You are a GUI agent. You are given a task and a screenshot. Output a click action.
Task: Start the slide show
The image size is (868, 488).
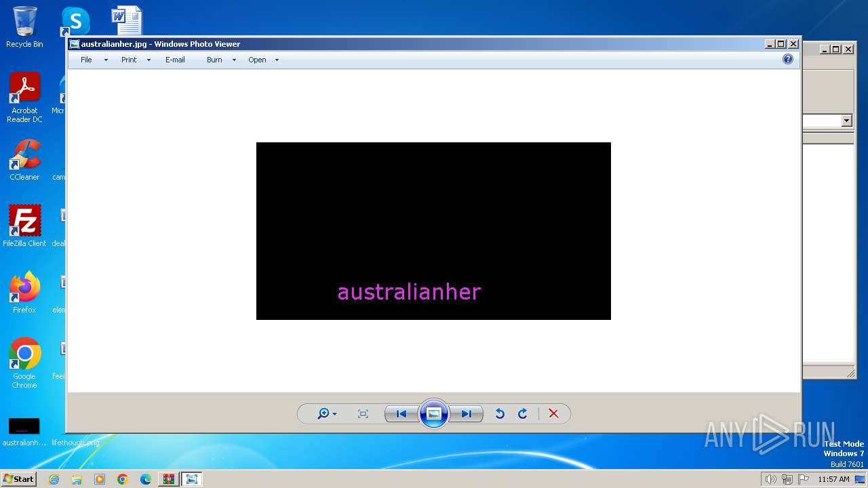pos(434,413)
